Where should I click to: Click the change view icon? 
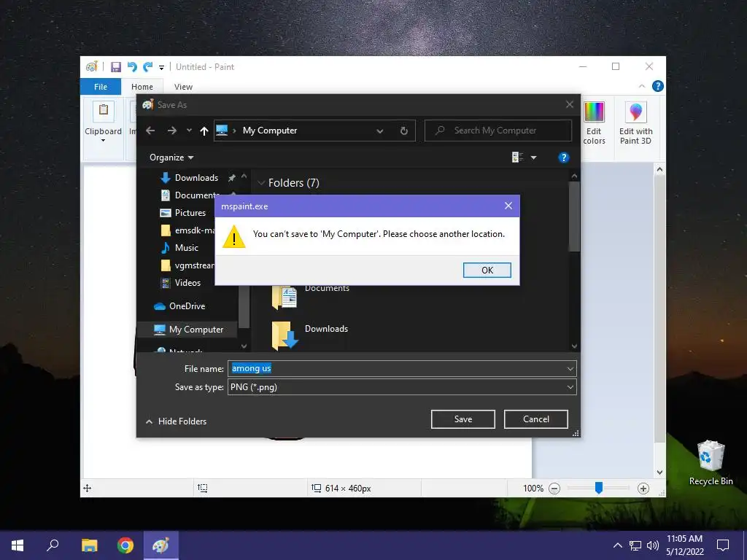(x=517, y=157)
